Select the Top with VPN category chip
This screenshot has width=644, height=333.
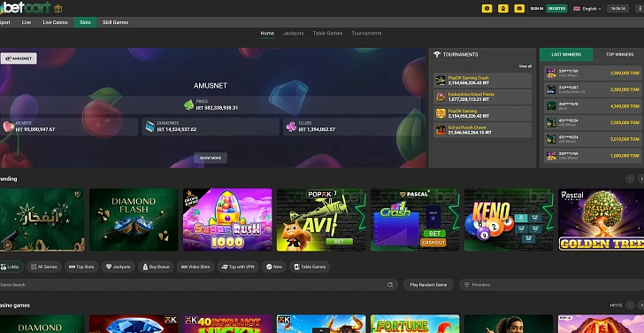(238, 267)
